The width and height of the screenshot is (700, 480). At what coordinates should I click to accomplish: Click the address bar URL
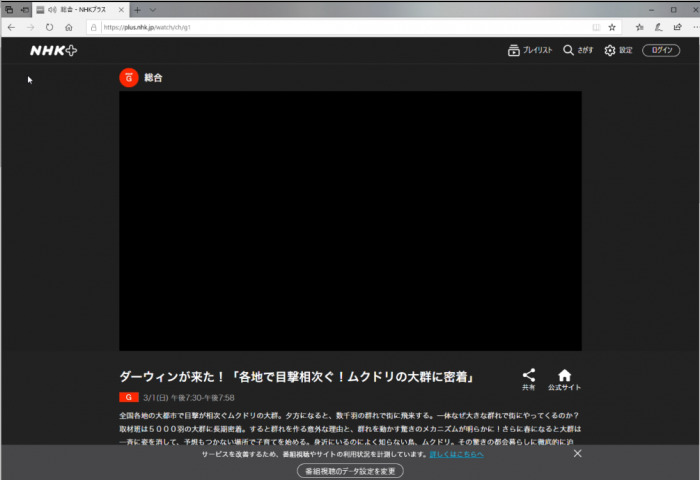pyautogui.click(x=147, y=27)
